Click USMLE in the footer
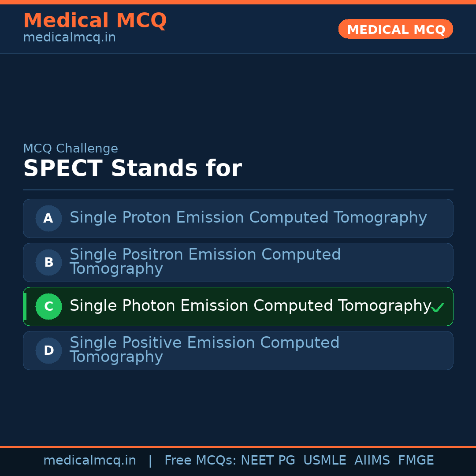Screen dimensions: 476x476 pyautogui.click(x=324, y=461)
